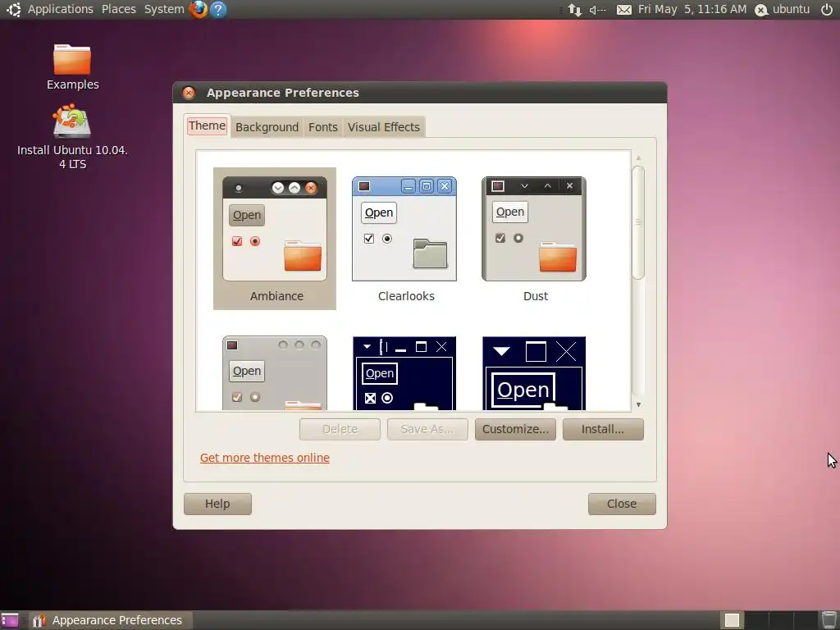The height and width of the screenshot is (630, 840).
Task: Click the Customize... button
Action: [515, 429]
